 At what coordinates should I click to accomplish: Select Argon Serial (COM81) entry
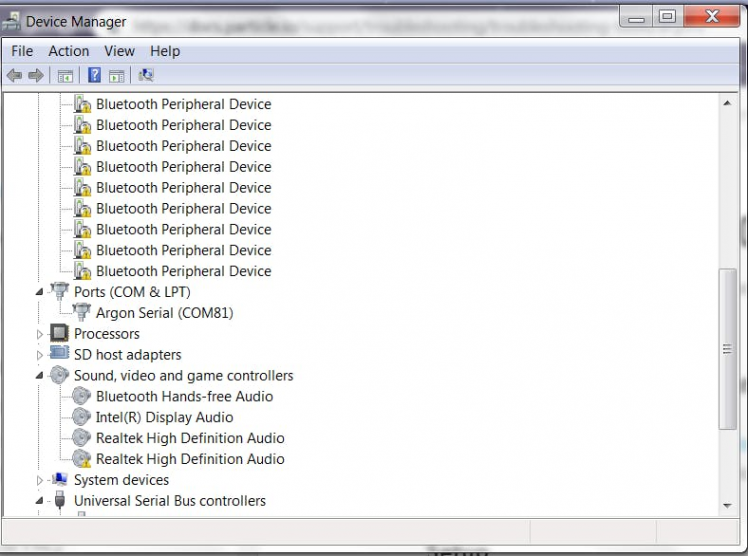coord(165,313)
